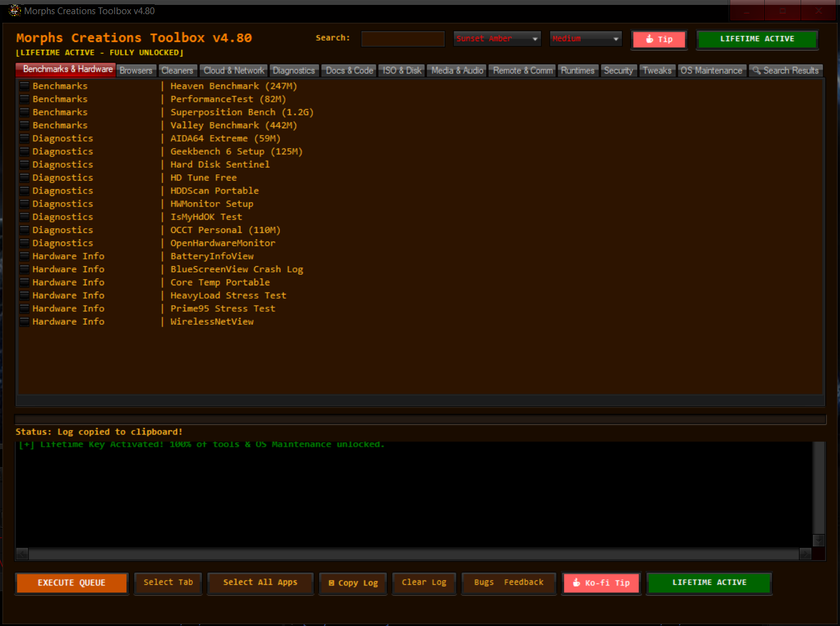The image size is (840, 626).
Task: Toggle the OpenHardwareMonitor checkbox
Action: pos(25,243)
